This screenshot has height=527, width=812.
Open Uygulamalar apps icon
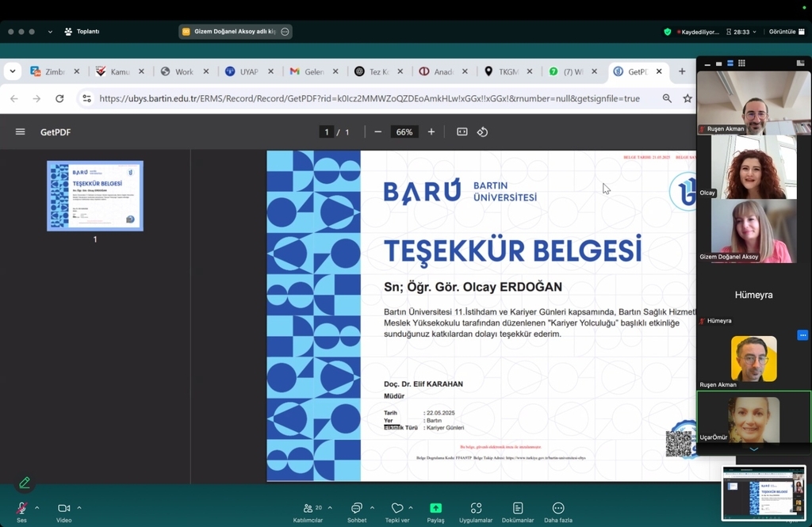coord(476,512)
